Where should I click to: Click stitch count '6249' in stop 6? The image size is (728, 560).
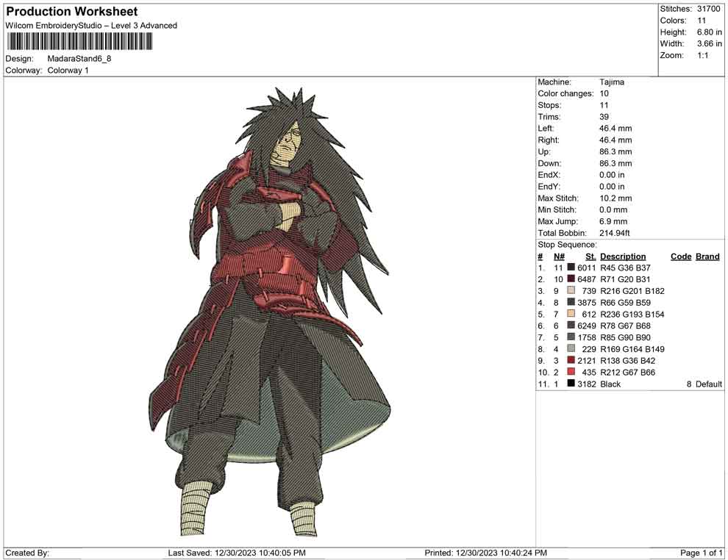coord(586,326)
